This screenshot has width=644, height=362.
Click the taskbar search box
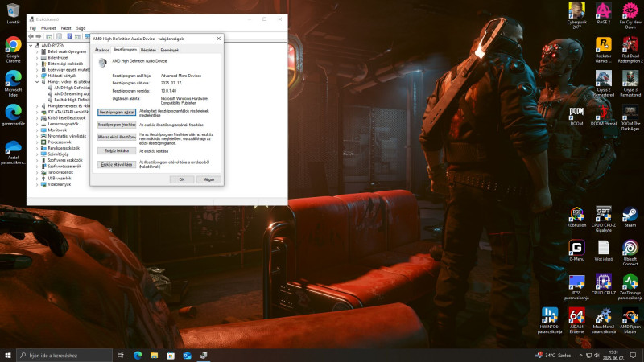pos(64,355)
